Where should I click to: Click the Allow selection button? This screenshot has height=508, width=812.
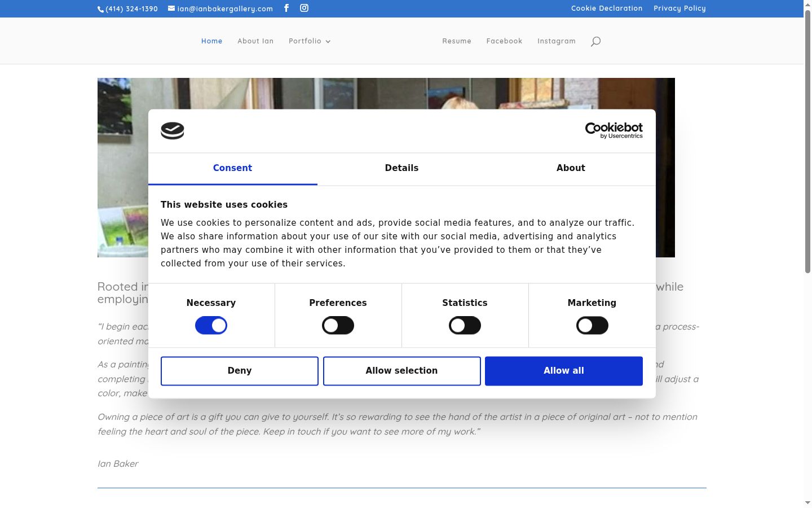pyautogui.click(x=401, y=371)
